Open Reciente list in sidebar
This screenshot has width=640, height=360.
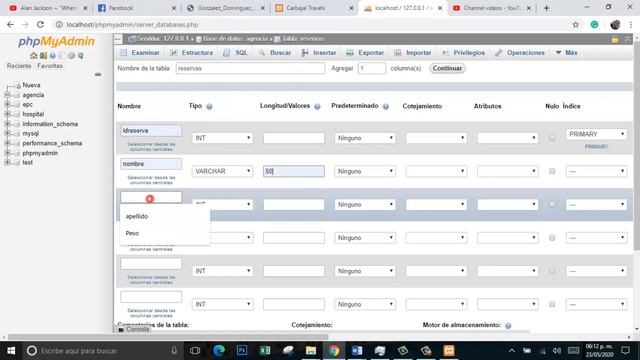[19, 66]
